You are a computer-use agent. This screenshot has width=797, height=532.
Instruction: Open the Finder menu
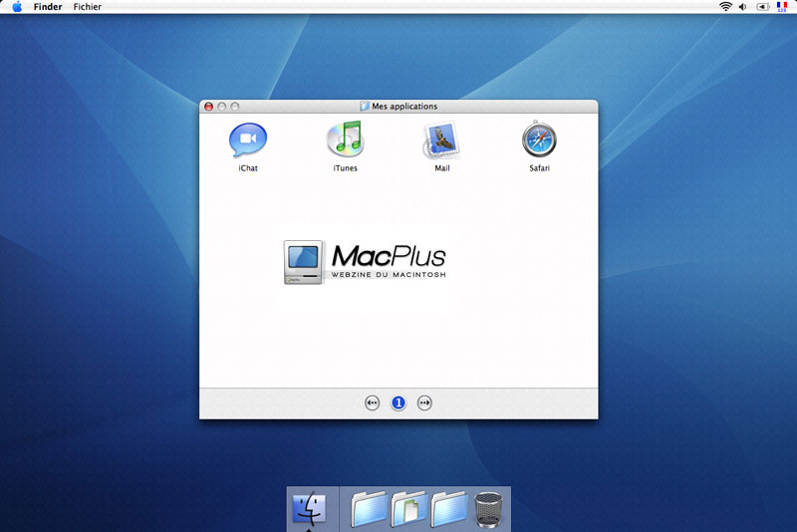tap(48, 7)
